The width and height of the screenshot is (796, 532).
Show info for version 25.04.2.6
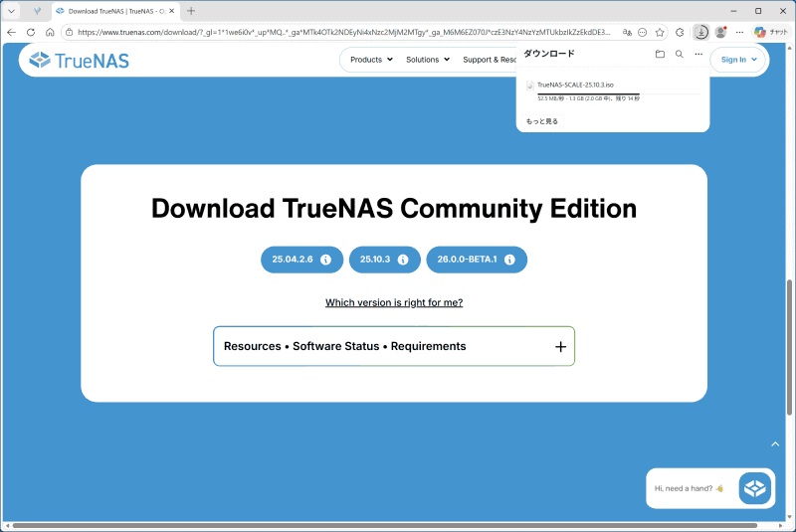tap(326, 260)
